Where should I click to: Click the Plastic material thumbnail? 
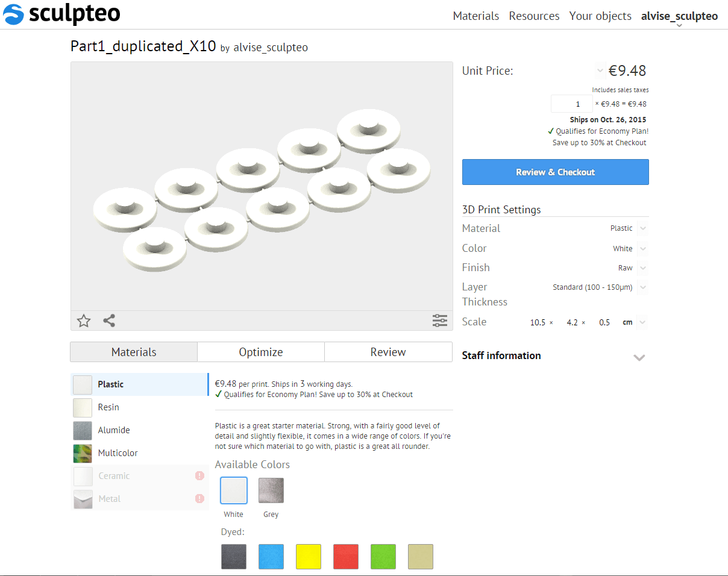(83, 384)
